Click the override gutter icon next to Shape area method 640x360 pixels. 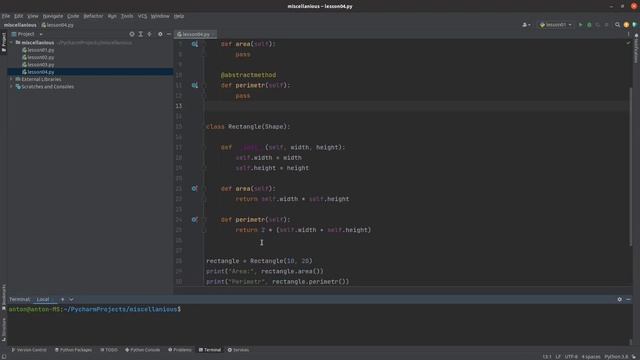[195, 44]
